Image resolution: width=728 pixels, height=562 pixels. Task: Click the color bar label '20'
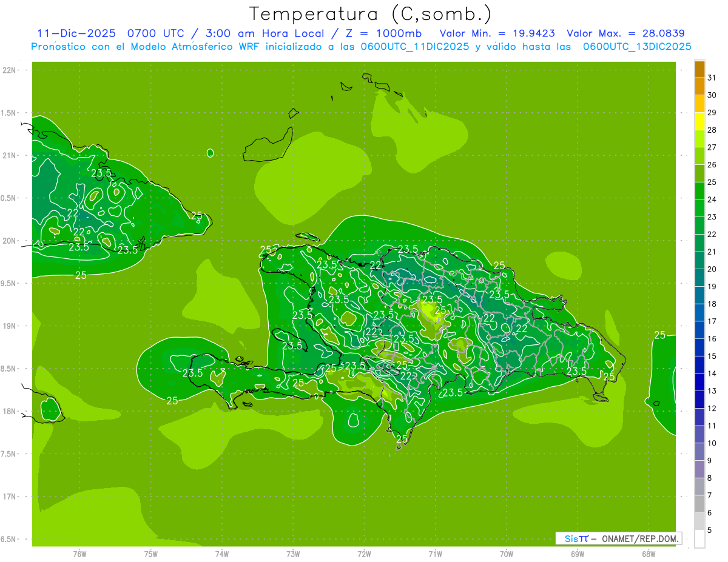coord(712,269)
